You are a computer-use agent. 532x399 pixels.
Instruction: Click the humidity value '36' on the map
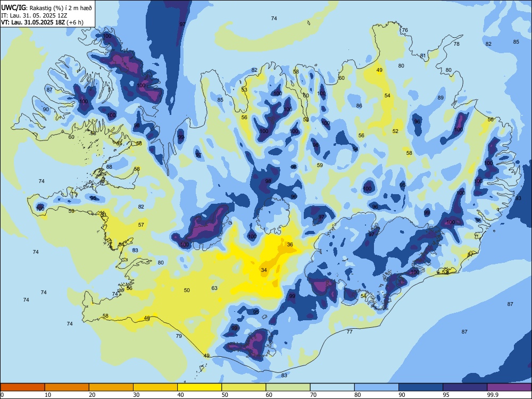[290, 244]
